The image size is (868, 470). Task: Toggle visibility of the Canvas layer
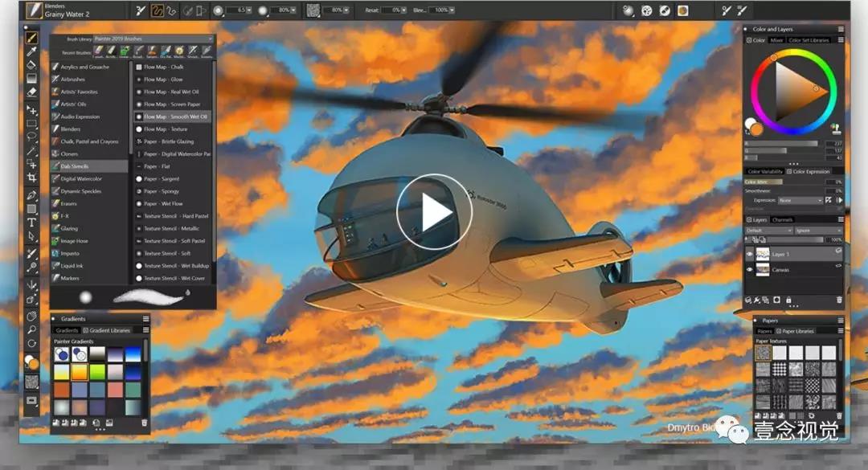coord(750,270)
